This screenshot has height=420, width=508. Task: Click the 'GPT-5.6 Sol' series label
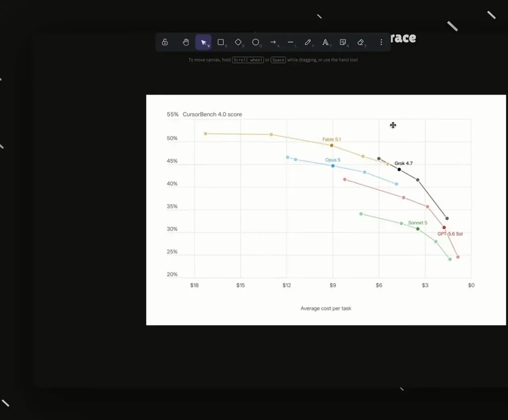coord(450,234)
